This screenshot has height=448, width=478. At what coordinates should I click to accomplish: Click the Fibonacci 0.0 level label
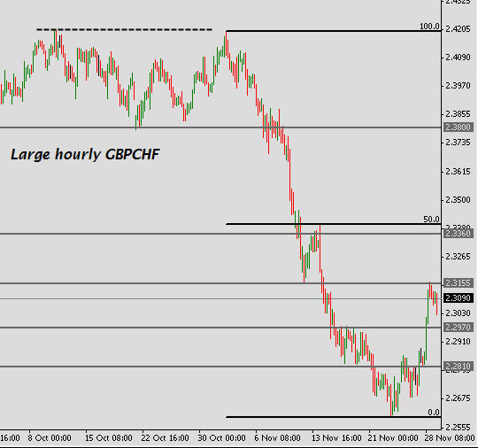(x=434, y=413)
